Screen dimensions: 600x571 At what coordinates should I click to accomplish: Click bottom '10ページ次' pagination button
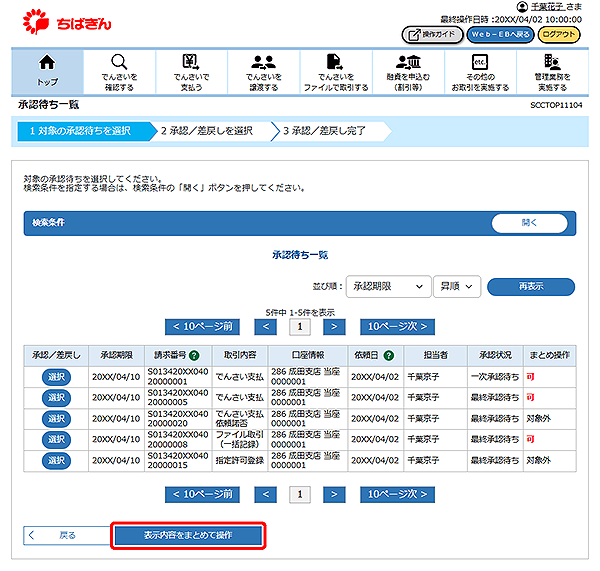(397, 494)
